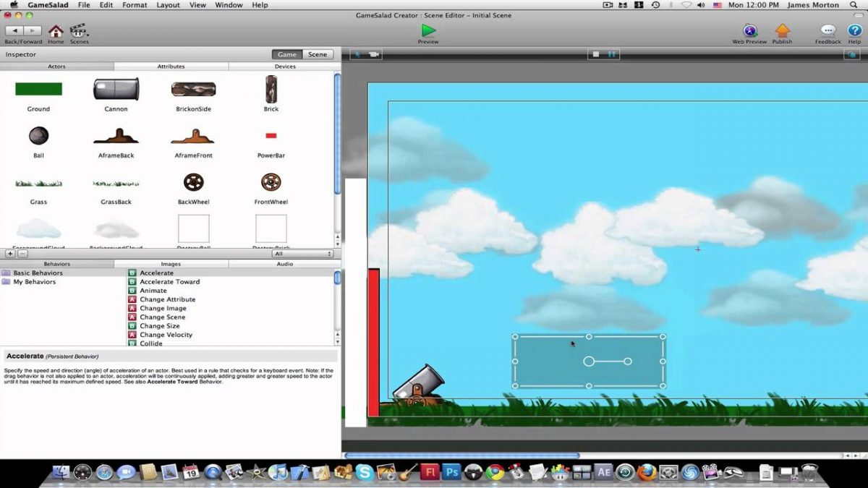Click the Publish icon
Image resolution: width=868 pixels, height=488 pixels.
(x=783, y=31)
